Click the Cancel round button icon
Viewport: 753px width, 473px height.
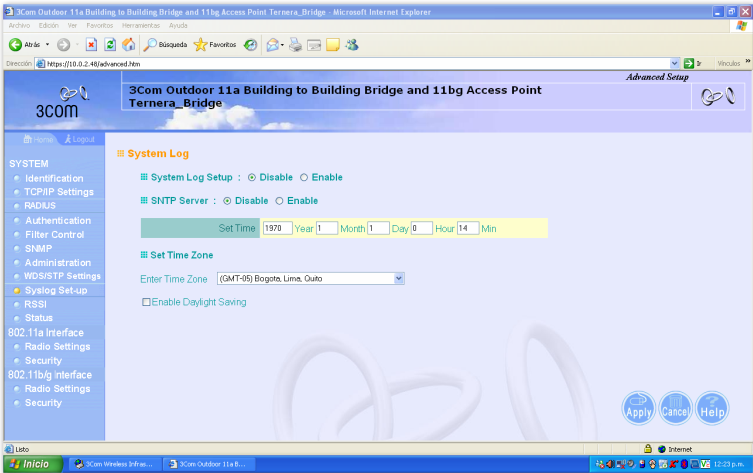675,407
